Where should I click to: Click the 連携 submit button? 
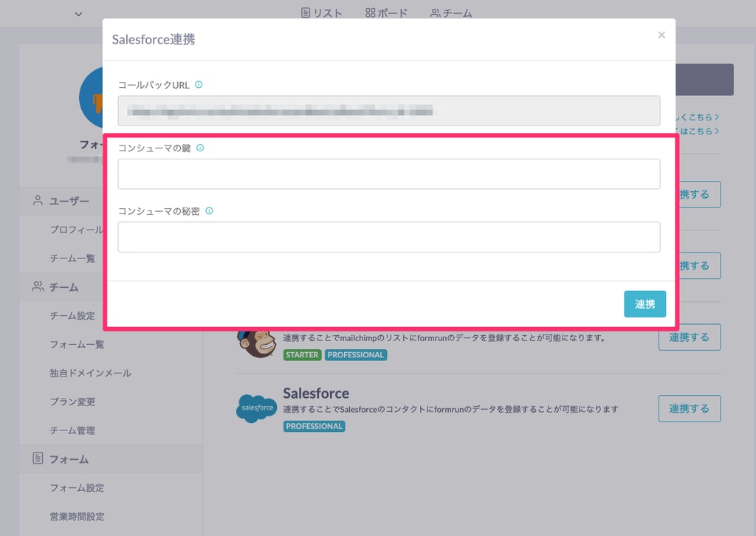(x=645, y=304)
